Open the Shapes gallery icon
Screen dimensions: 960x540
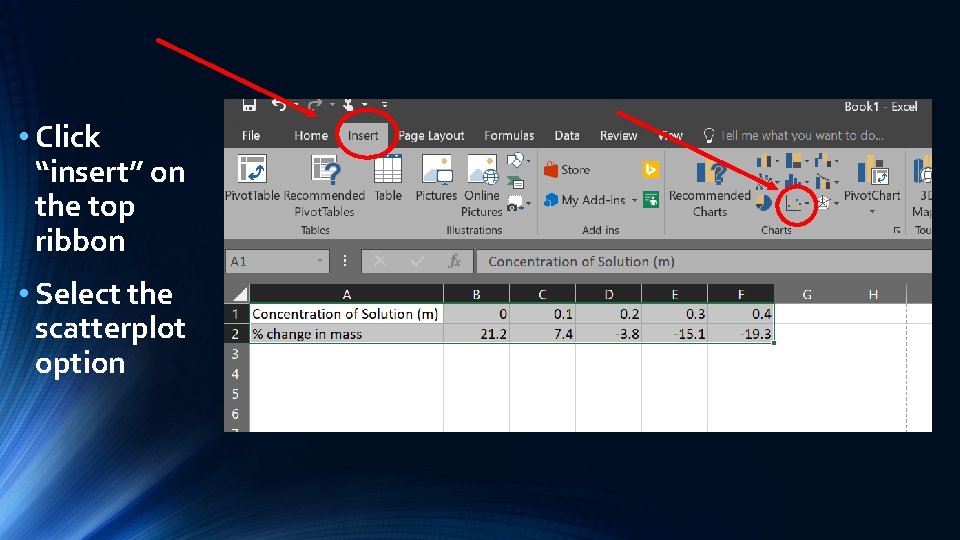click(x=516, y=160)
